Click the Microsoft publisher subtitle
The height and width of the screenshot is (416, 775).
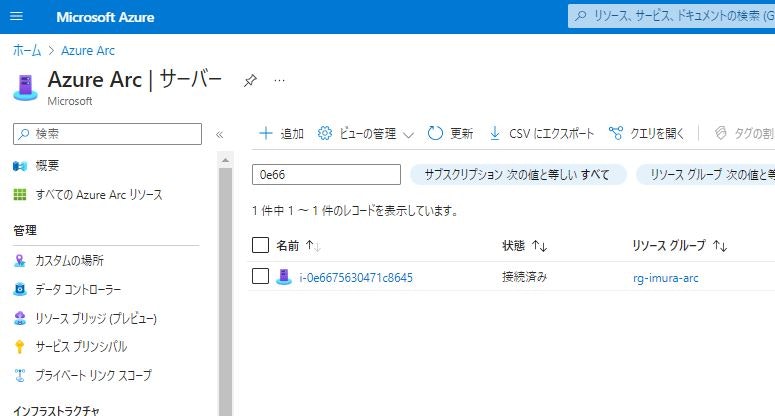(x=70, y=101)
